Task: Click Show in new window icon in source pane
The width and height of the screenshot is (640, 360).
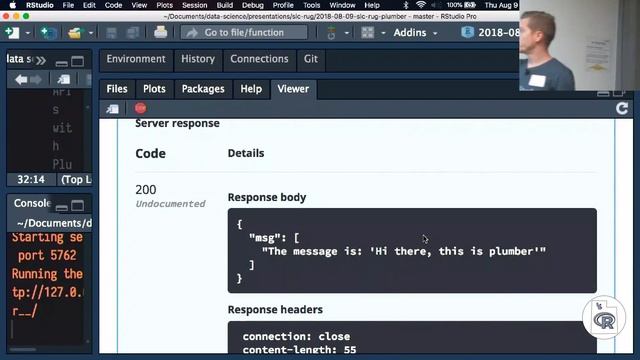Action: click(63, 79)
